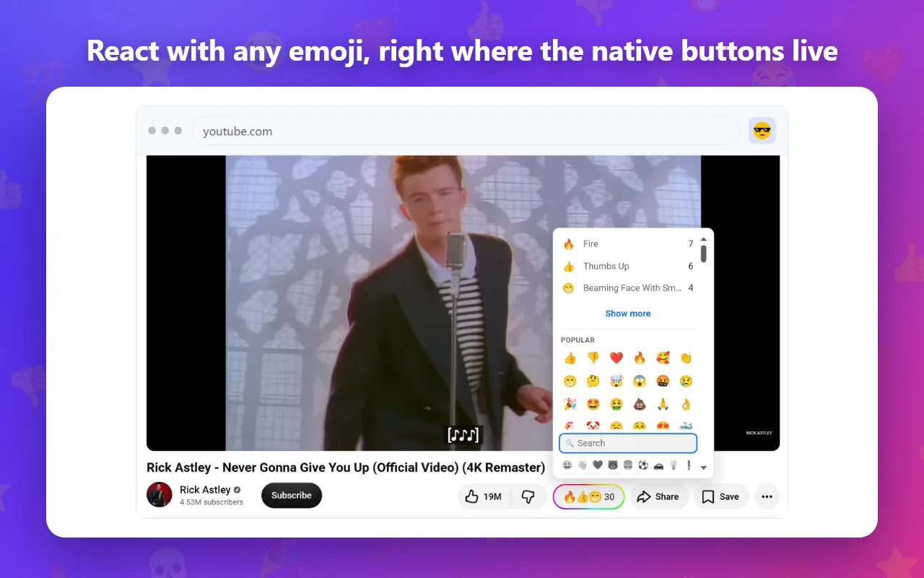Click the Rick Astley channel name

click(x=205, y=490)
